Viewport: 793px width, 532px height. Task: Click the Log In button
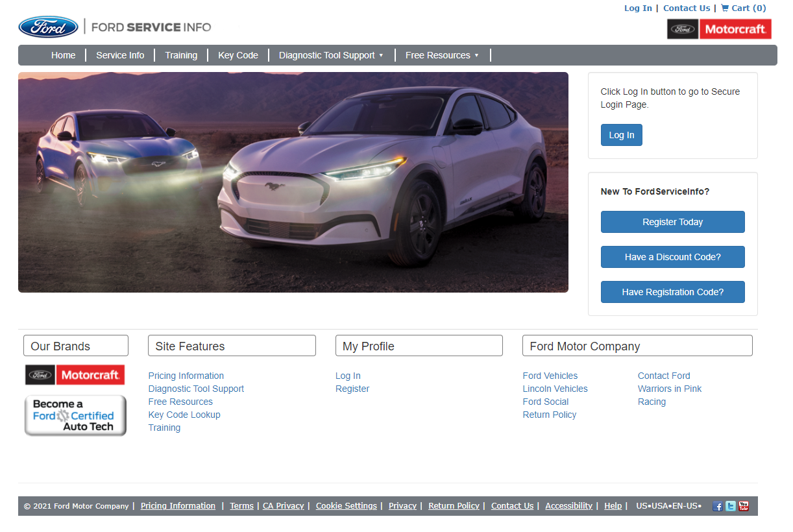pyautogui.click(x=621, y=134)
